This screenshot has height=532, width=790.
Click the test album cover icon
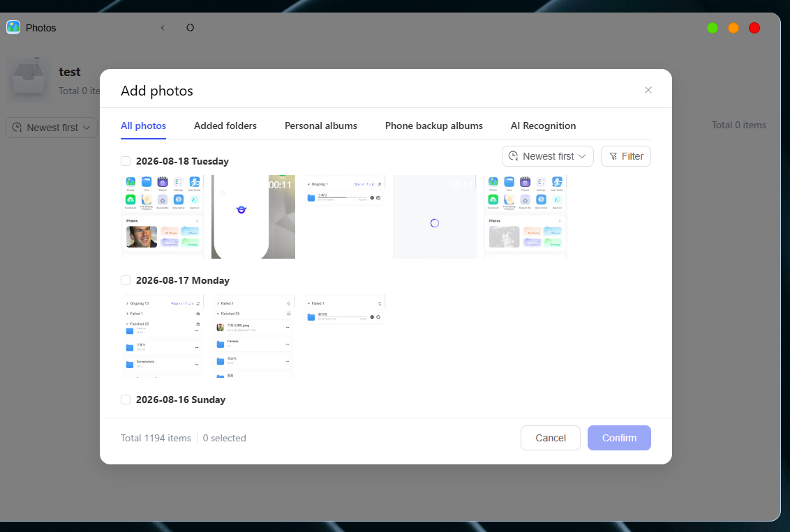29,80
